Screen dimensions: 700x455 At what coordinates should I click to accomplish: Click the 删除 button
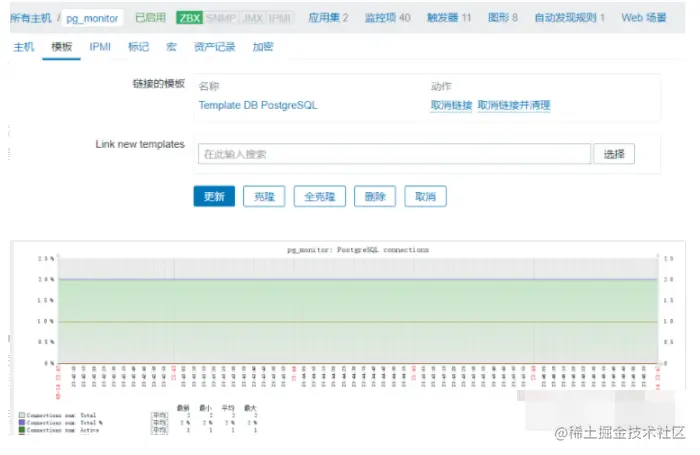click(x=375, y=196)
